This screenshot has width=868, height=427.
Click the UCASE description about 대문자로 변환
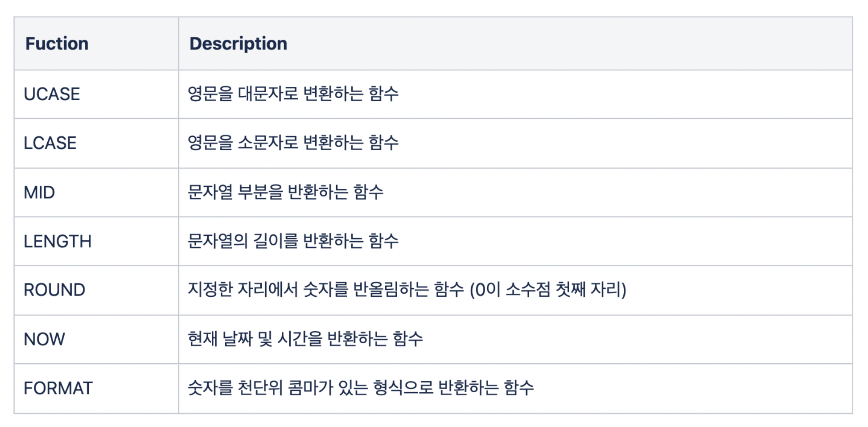pyautogui.click(x=293, y=94)
